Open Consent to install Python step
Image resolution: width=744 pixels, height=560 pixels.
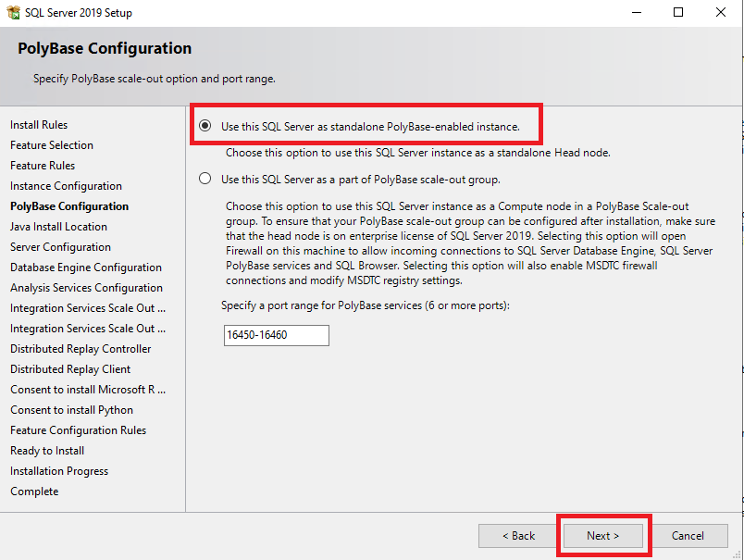tap(71, 410)
